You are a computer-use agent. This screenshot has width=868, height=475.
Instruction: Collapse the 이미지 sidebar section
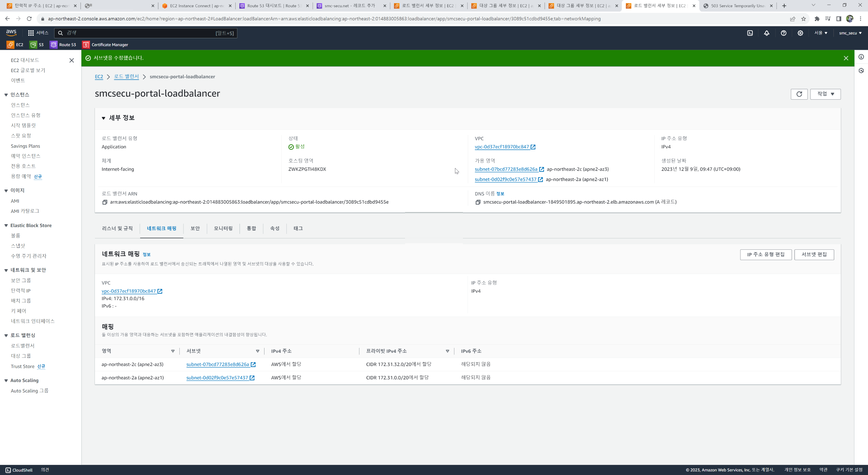click(6, 191)
